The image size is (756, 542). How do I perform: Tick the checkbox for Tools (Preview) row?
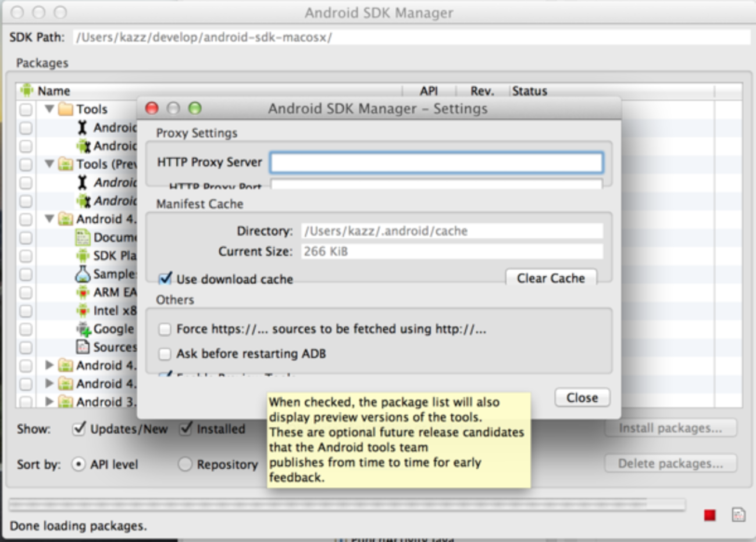pos(26,165)
